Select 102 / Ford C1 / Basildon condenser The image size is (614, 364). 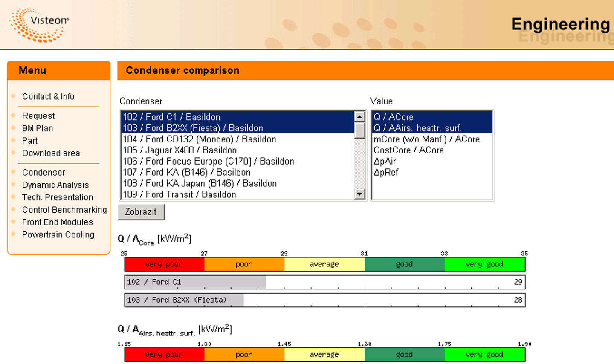pyautogui.click(x=238, y=117)
